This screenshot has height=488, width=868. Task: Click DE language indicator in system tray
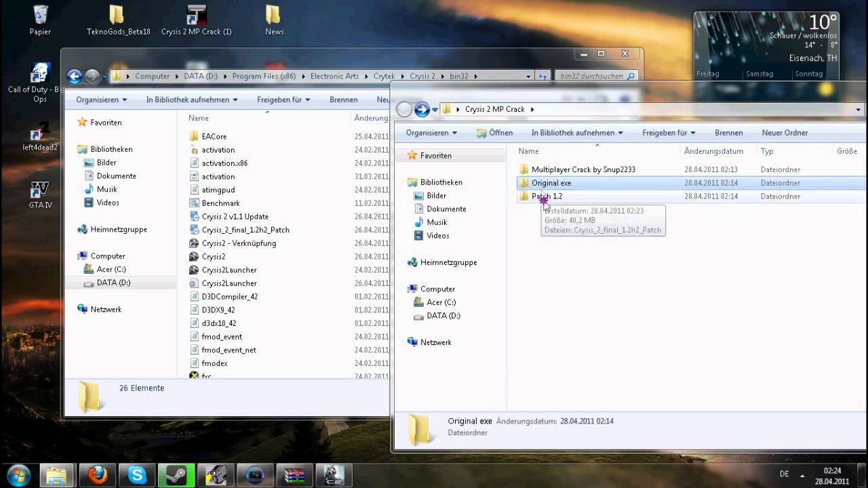pyautogui.click(x=785, y=474)
